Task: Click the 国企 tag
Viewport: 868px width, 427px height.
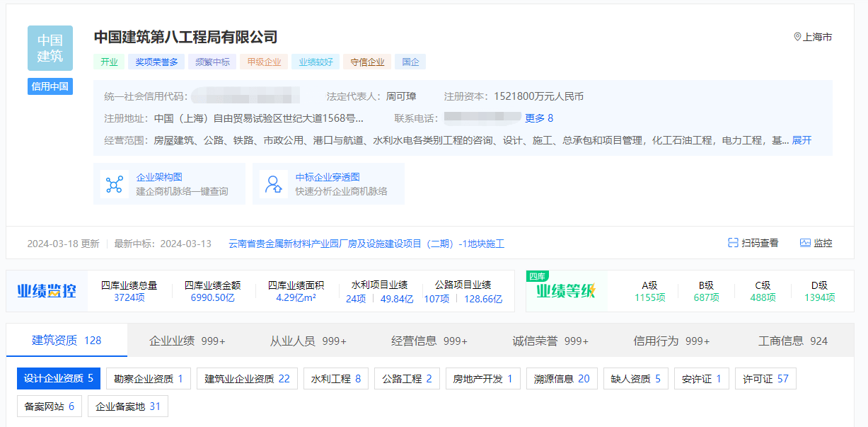Action: point(410,62)
